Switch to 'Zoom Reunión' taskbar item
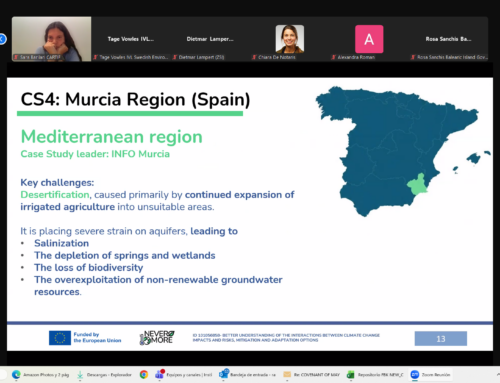The height and width of the screenshot is (383, 500). [x=430, y=375]
